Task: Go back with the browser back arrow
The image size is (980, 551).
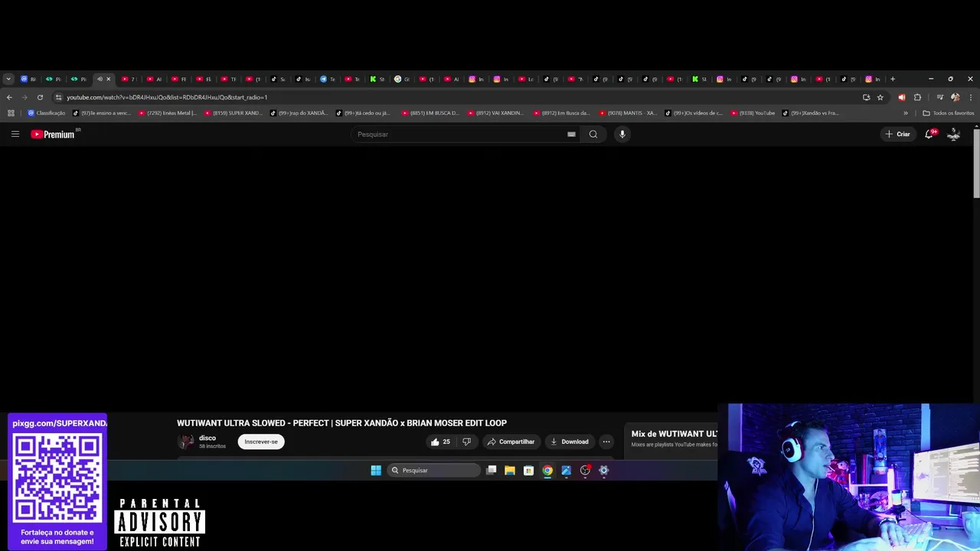Action: pos(9,97)
